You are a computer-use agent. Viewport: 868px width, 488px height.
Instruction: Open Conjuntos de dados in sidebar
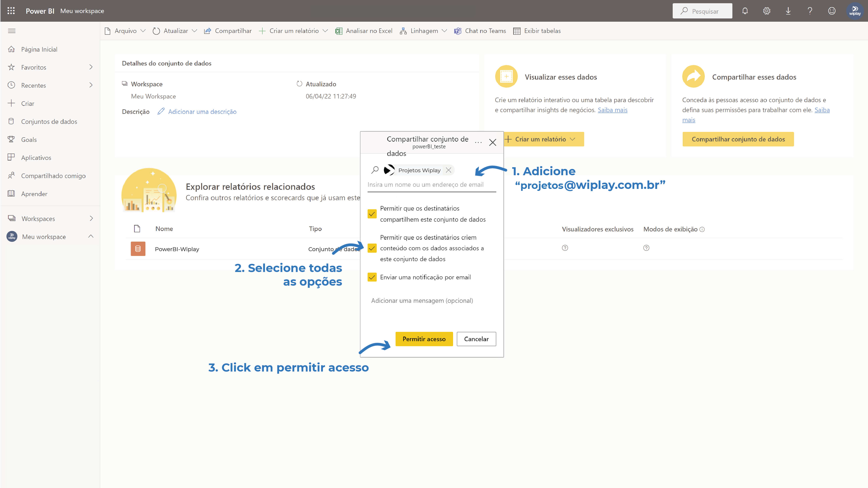click(49, 122)
